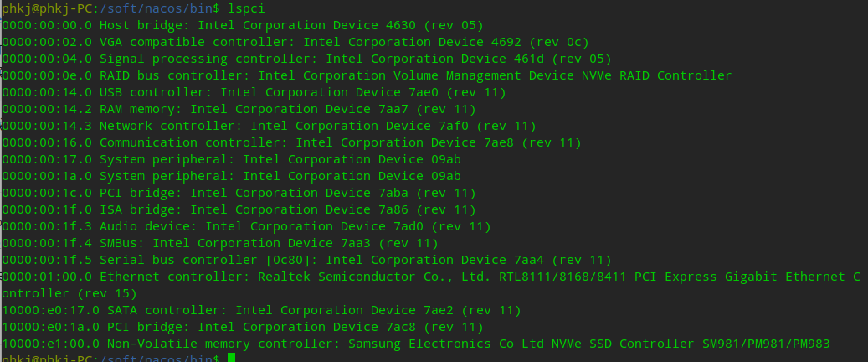
Task: Click the Realtek Ethernet controller entry
Action: point(431,277)
